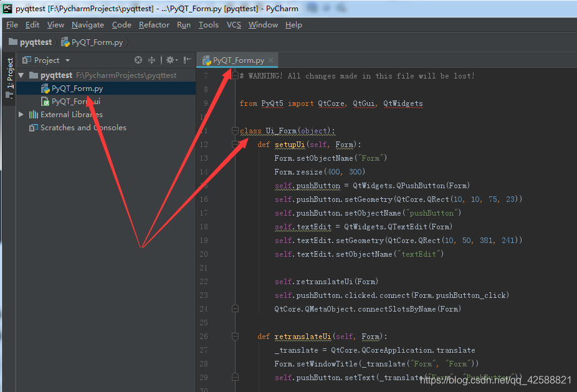577x392 pixels.
Task: Click 'Form.setObjectName' code line
Action: pyautogui.click(x=330, y=158)
